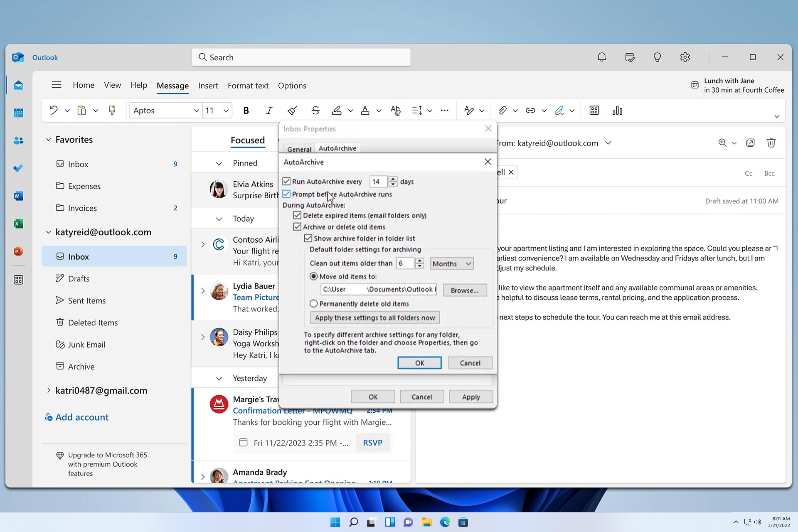Toggle Run AutoArchive every checkbox
This screenshot has width=798, height=532.
[x=287, y=181]
